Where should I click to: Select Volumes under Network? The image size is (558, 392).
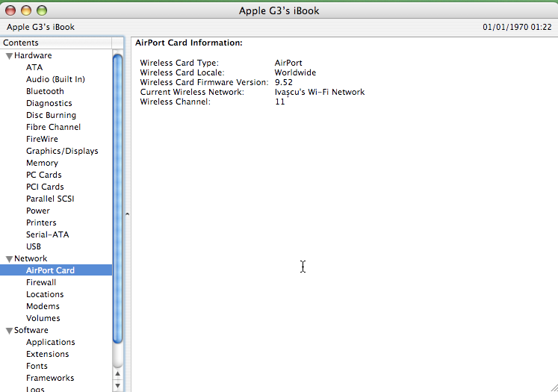43,318
